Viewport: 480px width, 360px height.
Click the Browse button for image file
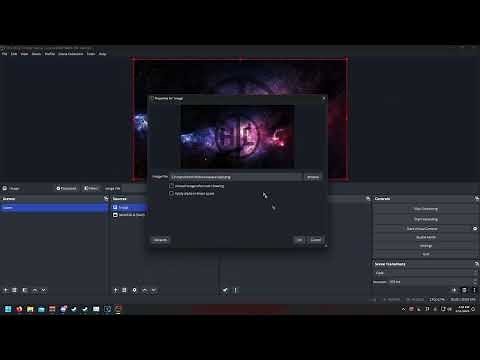click(313, 177)
